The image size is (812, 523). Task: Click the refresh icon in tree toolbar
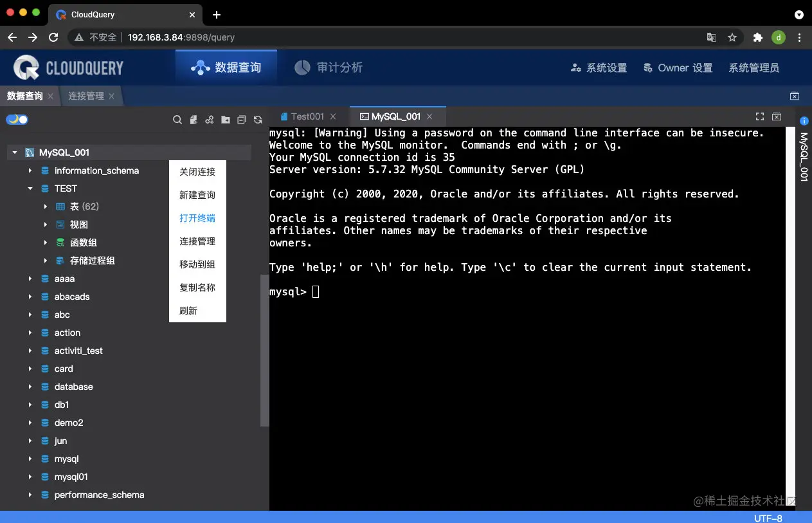tap(258, 120)
